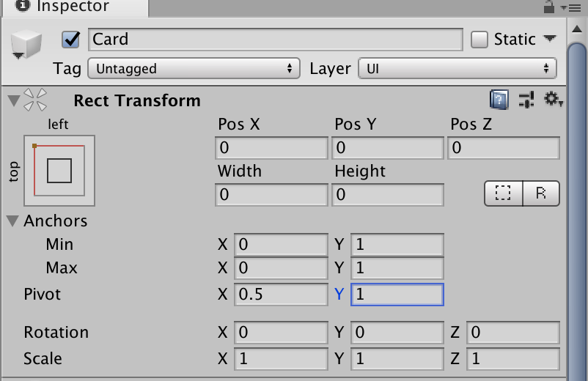Click the Rotation Y field

397,333
